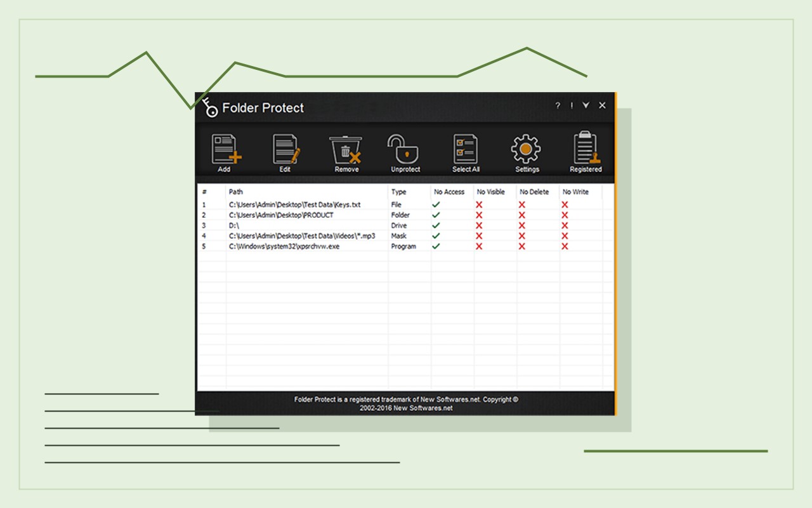Open the Edit protection icon
The width and height of the screenshot is (812, 508).
(x=286, y=150)
